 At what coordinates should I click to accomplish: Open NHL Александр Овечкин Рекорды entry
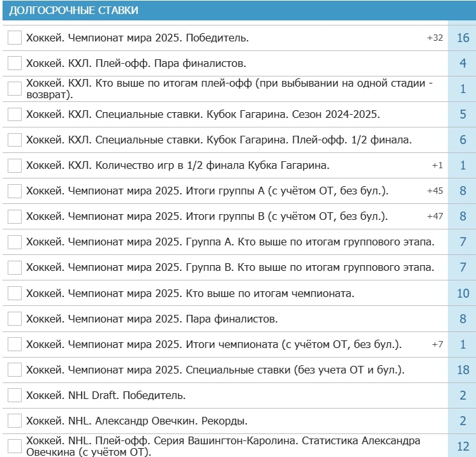click(x=137, y=421)
